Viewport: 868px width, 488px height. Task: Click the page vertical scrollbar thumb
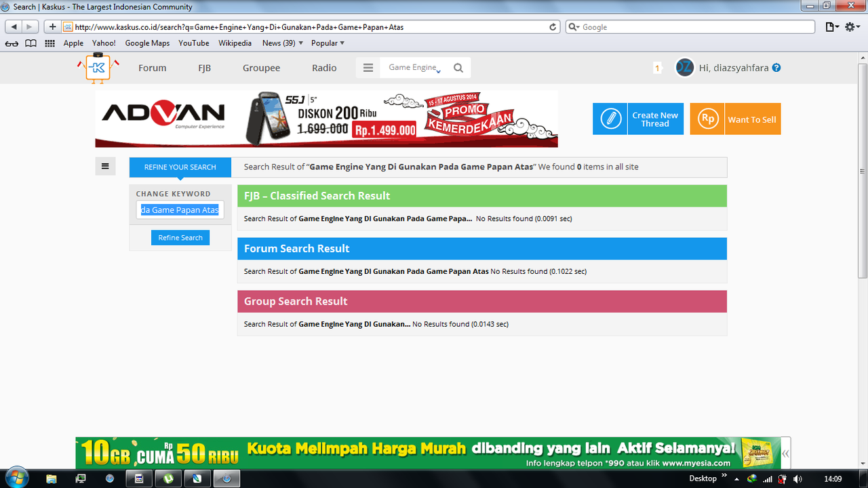click(863, 171)
